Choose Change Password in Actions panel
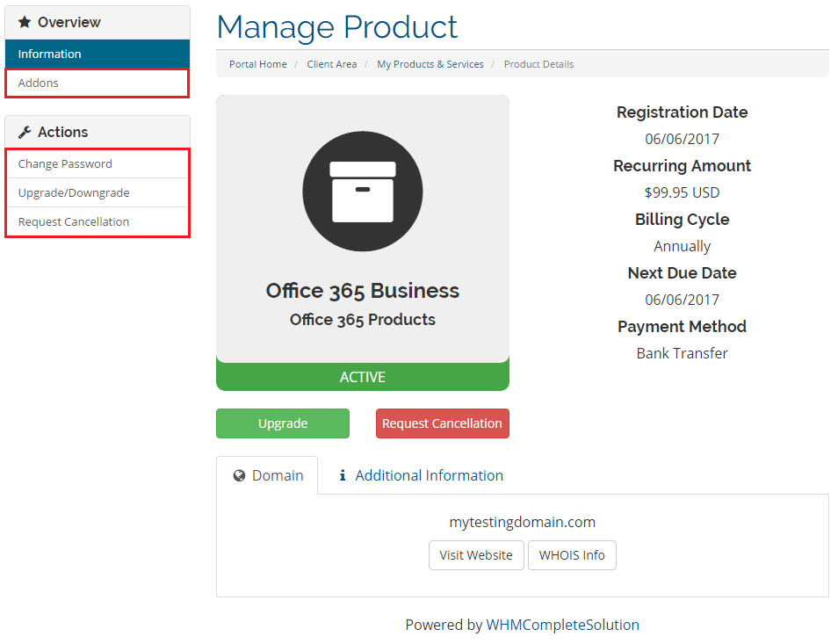 click(x=98, y=163)
